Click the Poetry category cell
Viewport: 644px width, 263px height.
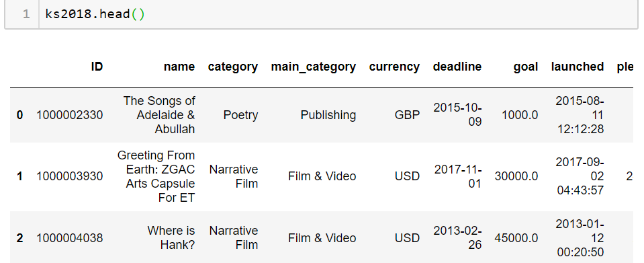pos(240,115)
